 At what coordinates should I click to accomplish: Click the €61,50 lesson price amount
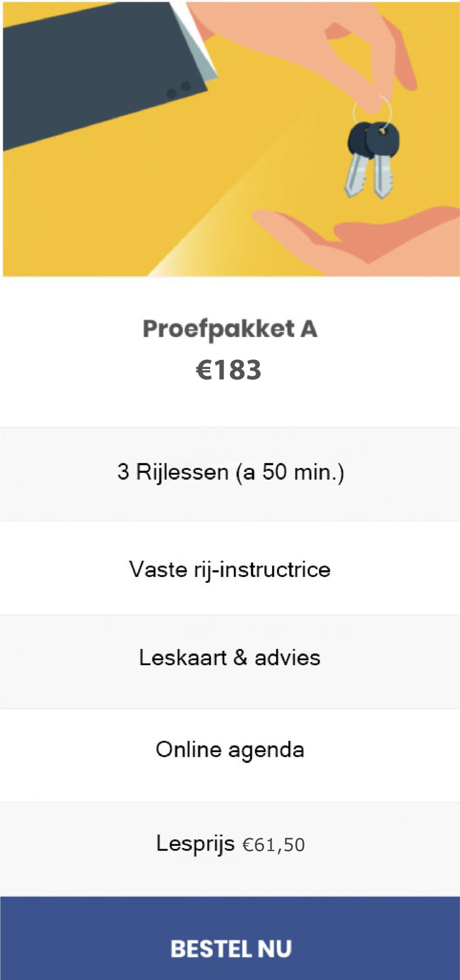[x=273, y=845]
